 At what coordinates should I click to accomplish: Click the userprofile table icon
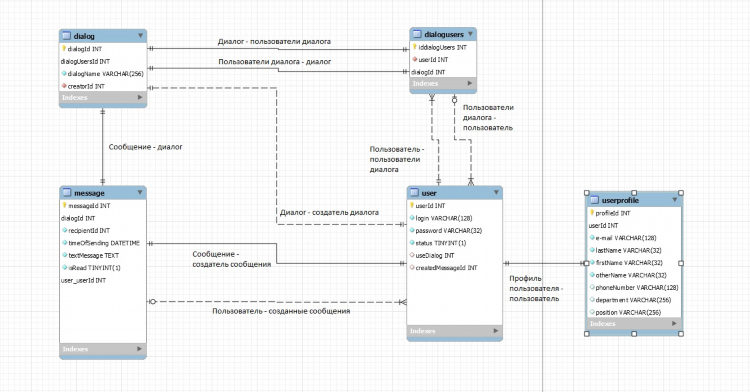point(595,200)
